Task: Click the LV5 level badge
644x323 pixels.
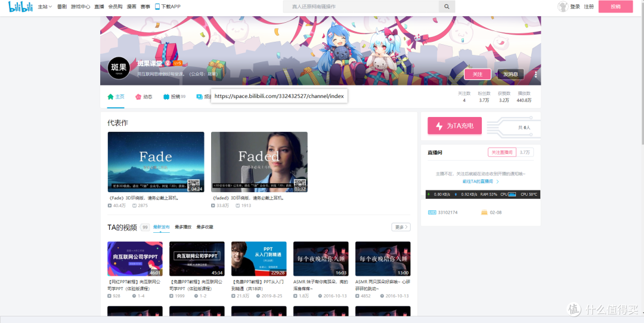Action: coord(178,63)
